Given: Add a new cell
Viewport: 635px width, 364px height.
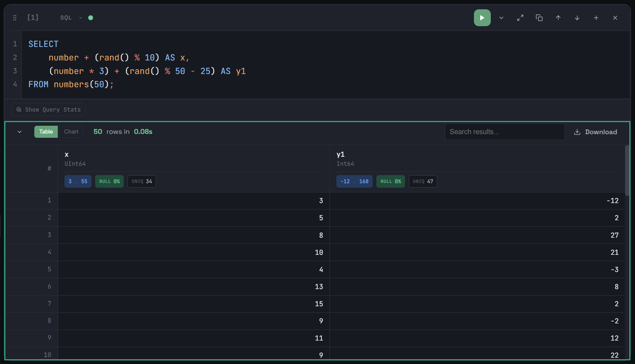Looking at the screenshot, I should tap(596, 18).
